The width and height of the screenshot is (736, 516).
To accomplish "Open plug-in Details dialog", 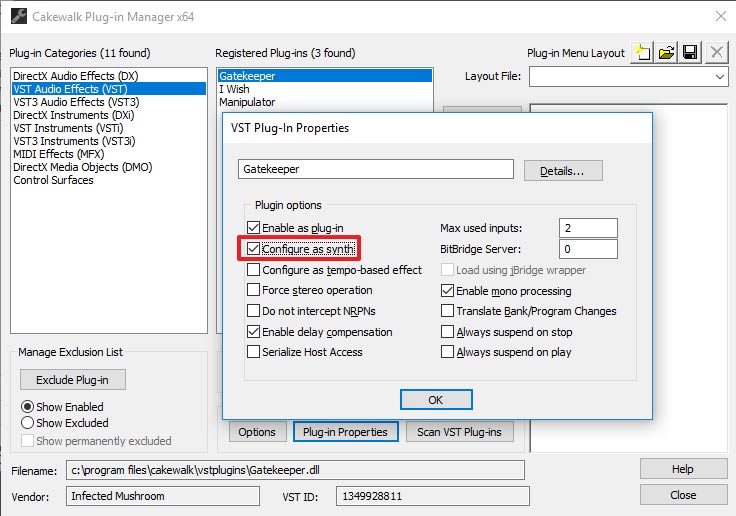I will [563, 171].
